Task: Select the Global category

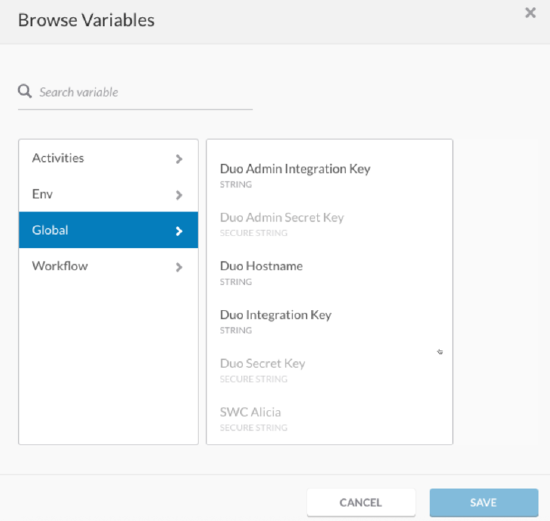Action: point(108,230)
